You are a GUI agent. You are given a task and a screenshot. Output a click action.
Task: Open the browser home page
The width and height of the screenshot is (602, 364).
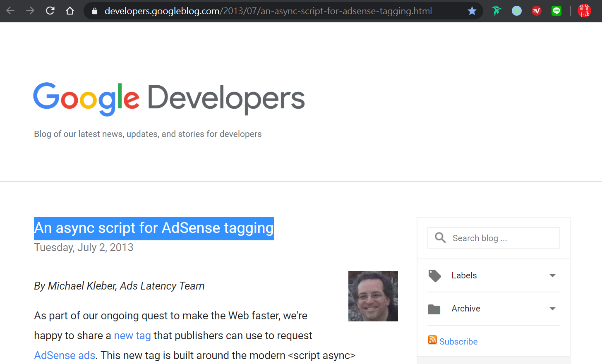pos(70,11)
